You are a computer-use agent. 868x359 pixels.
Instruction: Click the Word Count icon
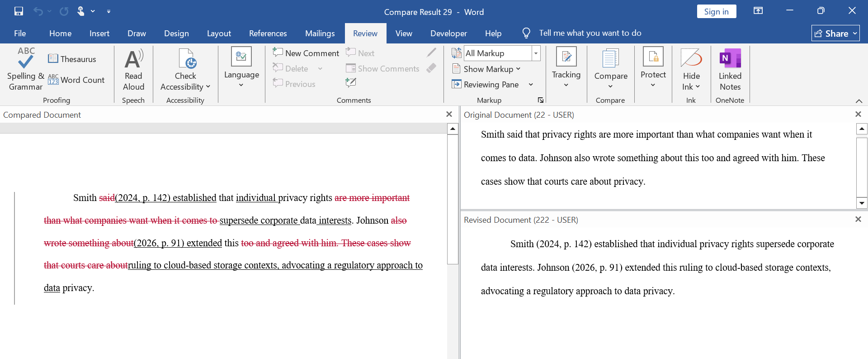53,80
